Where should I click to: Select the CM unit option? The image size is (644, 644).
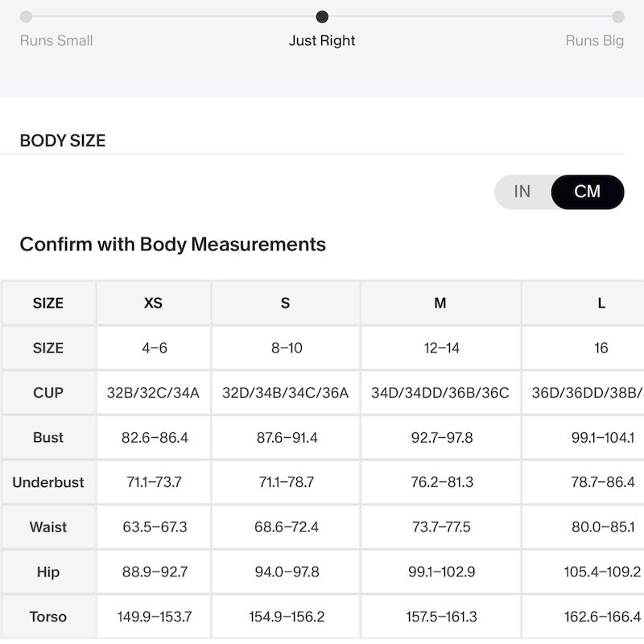click(588, 192)
